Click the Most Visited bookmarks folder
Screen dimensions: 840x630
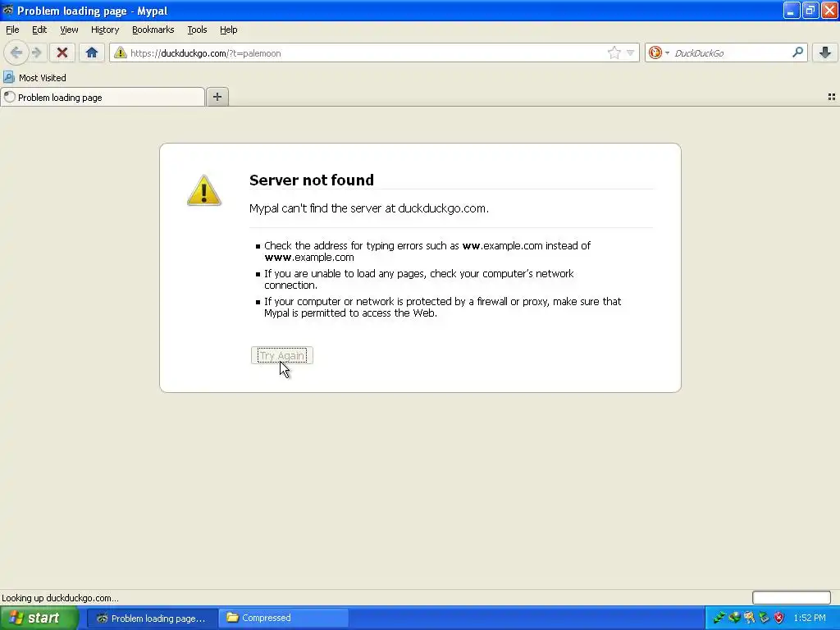point(34,78)
